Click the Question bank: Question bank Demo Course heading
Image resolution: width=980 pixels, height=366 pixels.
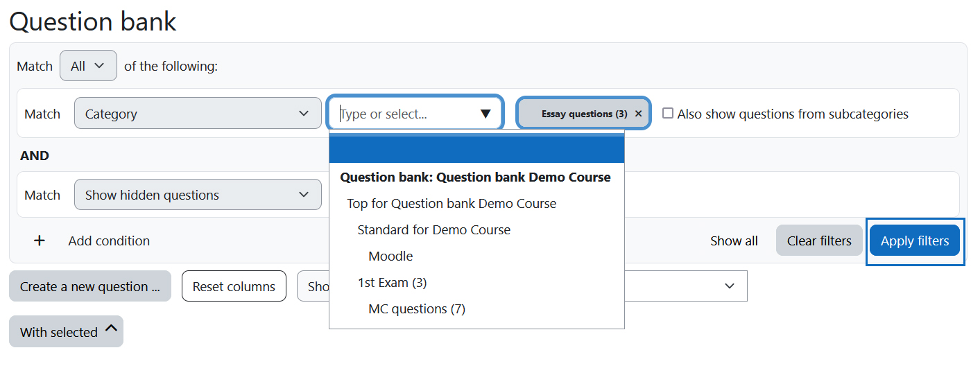(x=475, y=177)
